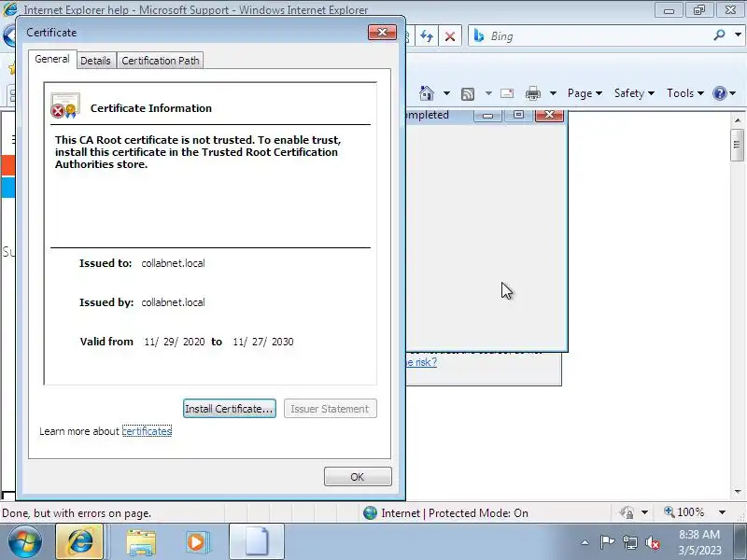Open the Safety menu

[634, 93]
